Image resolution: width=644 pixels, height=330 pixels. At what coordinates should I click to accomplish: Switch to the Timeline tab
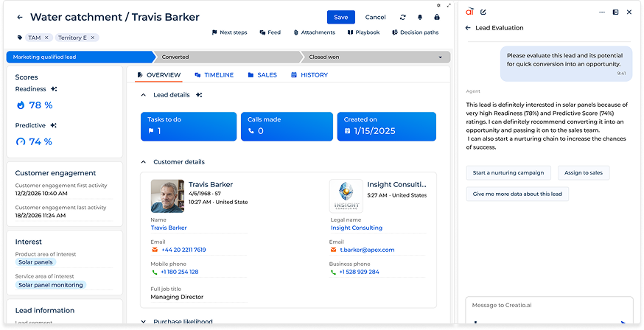coord(214,75)
